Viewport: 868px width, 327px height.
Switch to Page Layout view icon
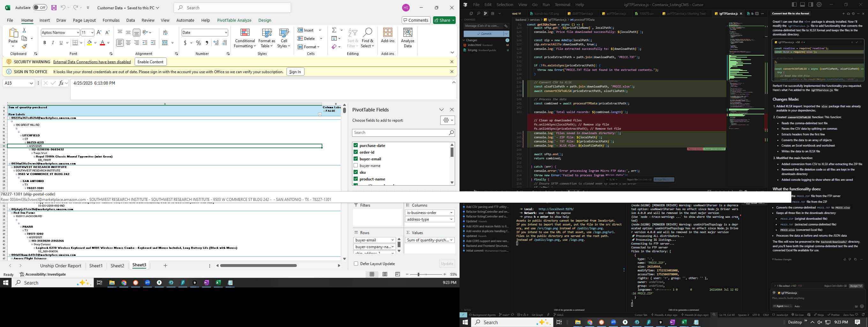(385, 274)
